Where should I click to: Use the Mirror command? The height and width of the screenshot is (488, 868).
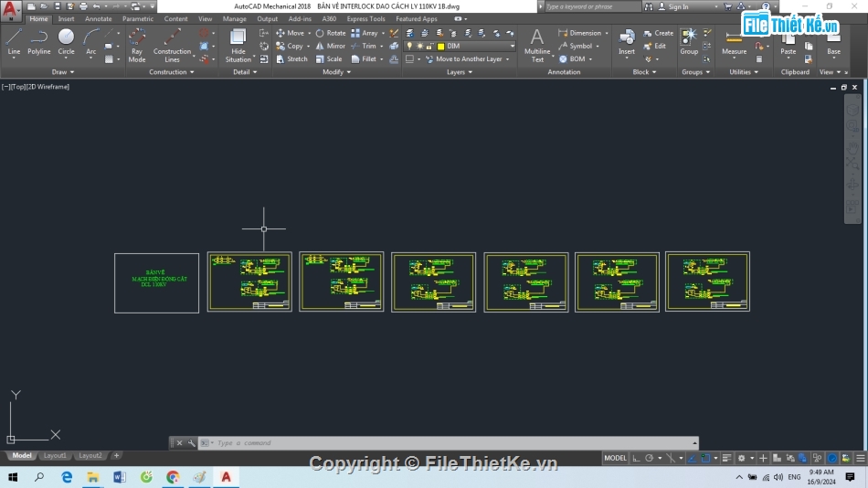point(331,46)
